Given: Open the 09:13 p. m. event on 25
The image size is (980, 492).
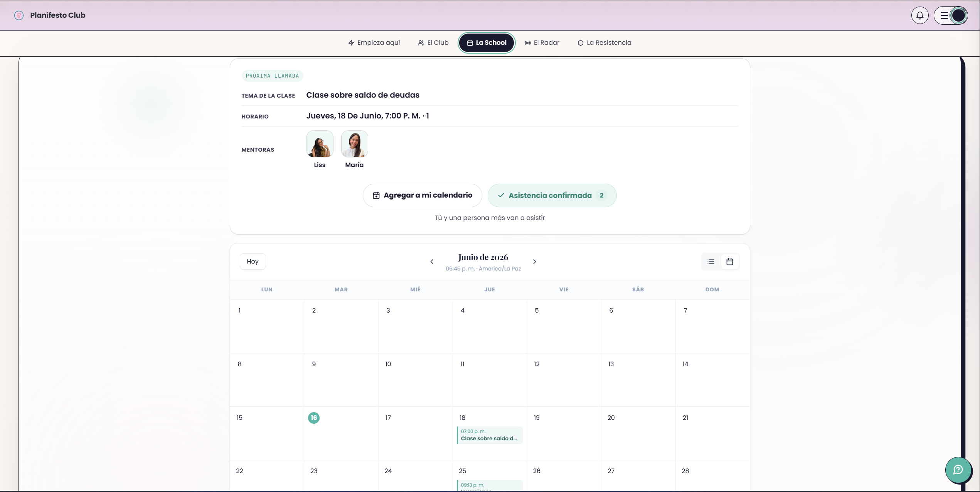Looking at the screenshot, I should [490, 485].
